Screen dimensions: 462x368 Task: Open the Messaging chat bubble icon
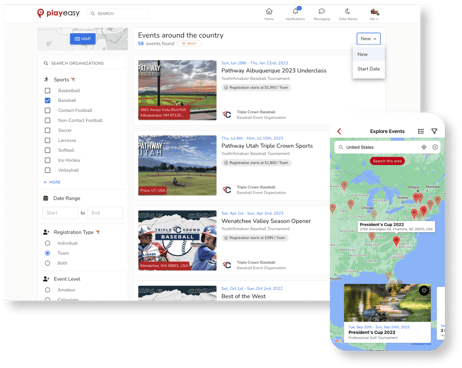pos(322,11)
